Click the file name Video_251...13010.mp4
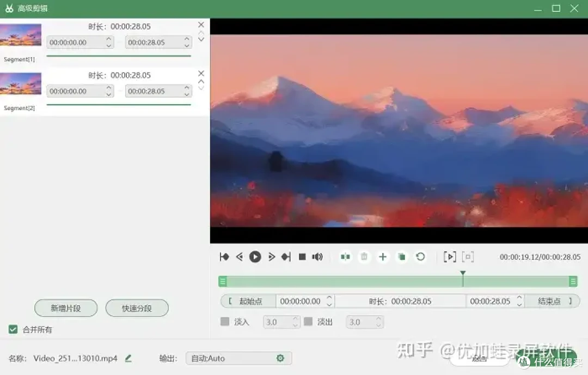 click(x=75, y=359)
